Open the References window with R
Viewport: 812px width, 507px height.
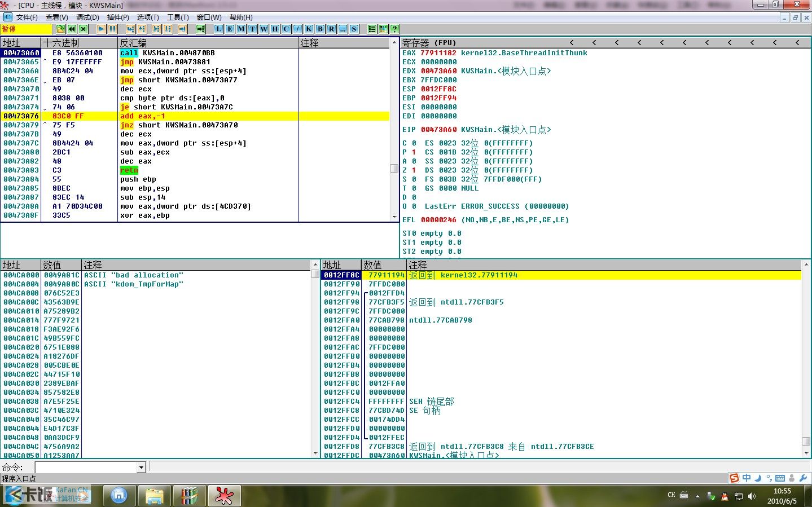[332, 29]
